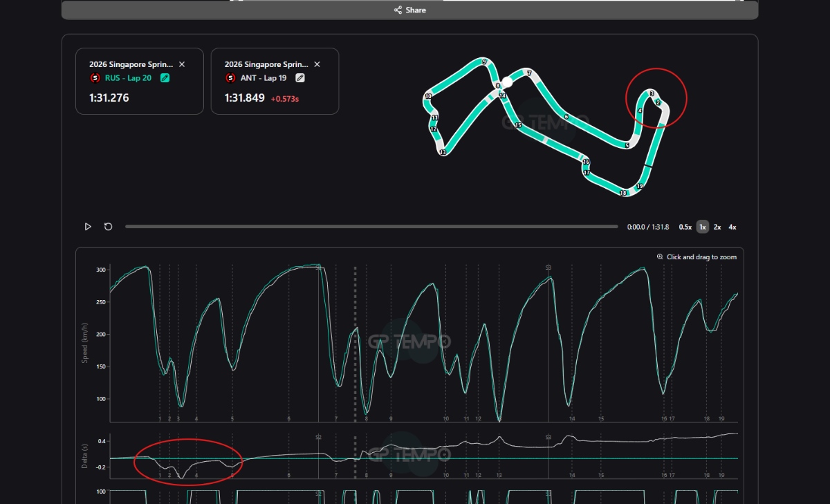Click the turn 9 marker on the track map

(x=484, y=62)
